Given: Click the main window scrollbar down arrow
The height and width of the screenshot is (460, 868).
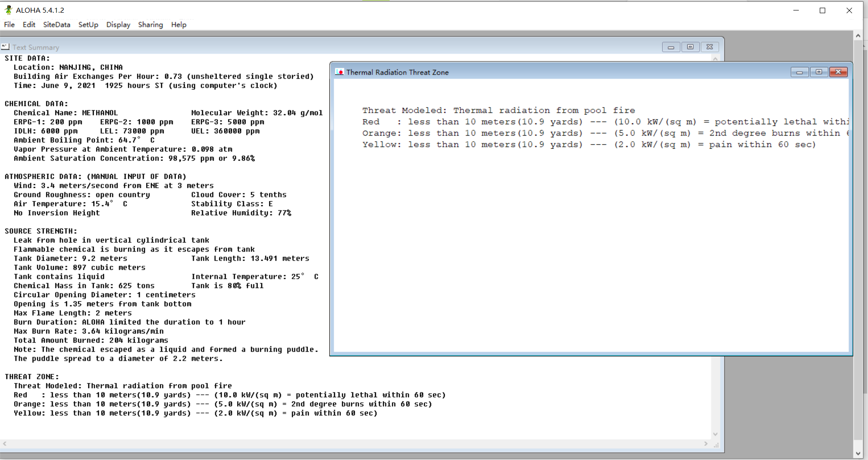Looking at the screenshot, I should click(x=858, y=454).
